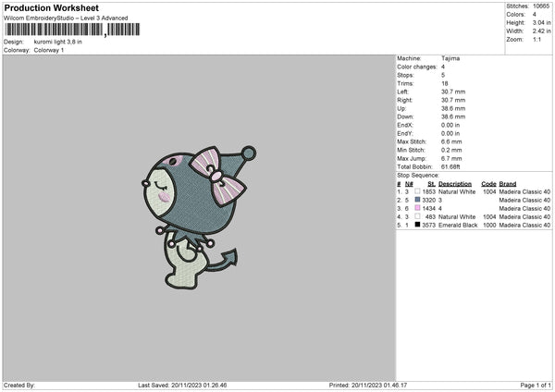This screenshot has width=555, height=392.
Task: Click the Max Jump value '6.7 mm'
Action: [x=451, y=158]
